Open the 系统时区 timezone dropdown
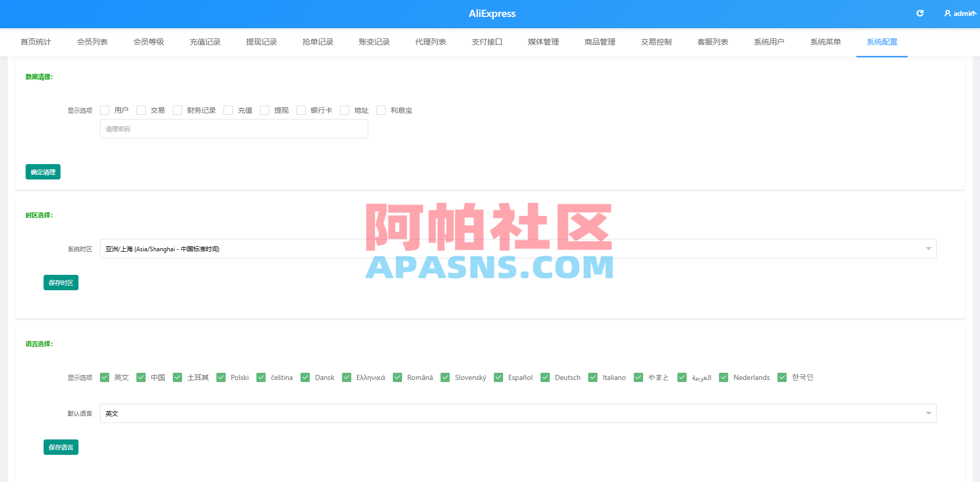This screenshot has width=980, height=482. click(518, 249)
